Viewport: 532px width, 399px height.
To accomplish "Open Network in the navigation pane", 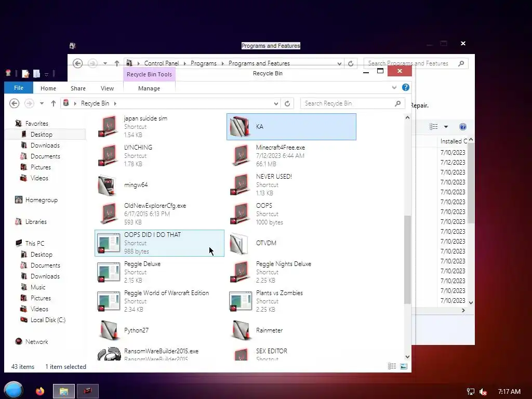I will 36,342.
